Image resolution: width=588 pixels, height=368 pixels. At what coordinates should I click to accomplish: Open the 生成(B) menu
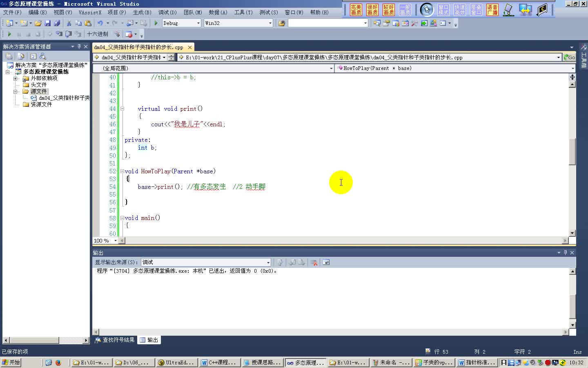pyautogui.click(x=142, y=12)
